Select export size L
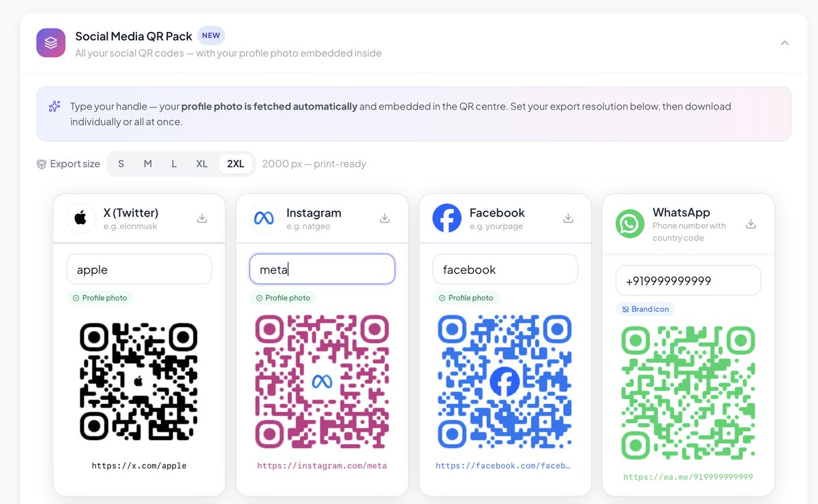This screenshot has width=818, height=504. [174, 164]
